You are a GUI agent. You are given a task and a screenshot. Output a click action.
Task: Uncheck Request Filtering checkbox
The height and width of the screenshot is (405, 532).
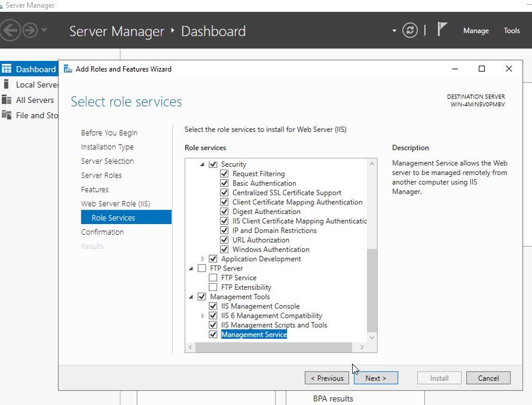224,174
